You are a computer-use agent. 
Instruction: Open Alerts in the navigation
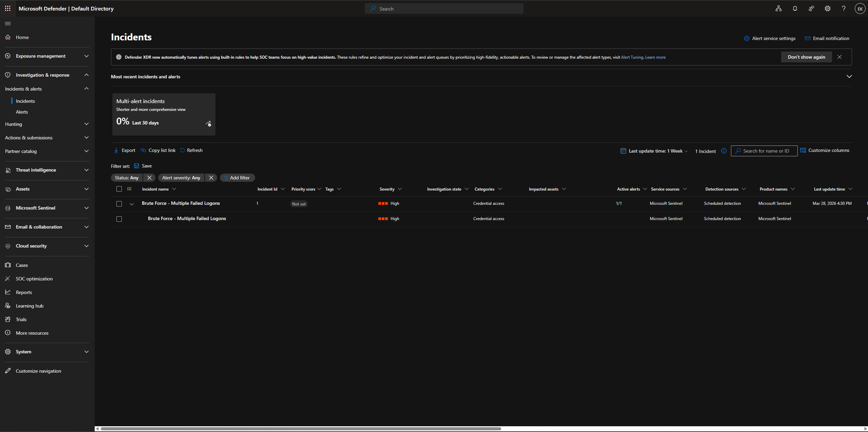[22, 112]
